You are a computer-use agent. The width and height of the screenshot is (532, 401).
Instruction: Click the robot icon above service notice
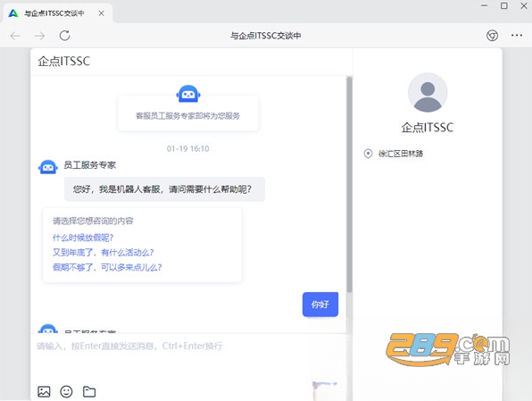point(188,94)
